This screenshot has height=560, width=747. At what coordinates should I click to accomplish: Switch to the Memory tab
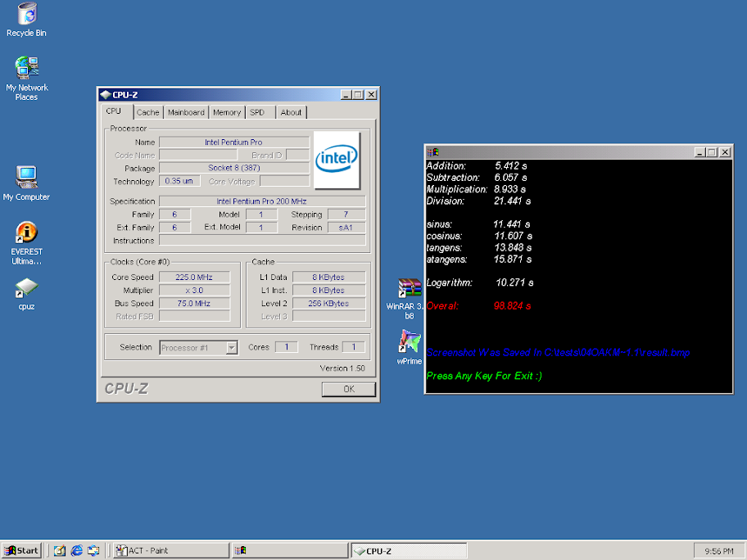pyautogui.click(x=227, y=112)
